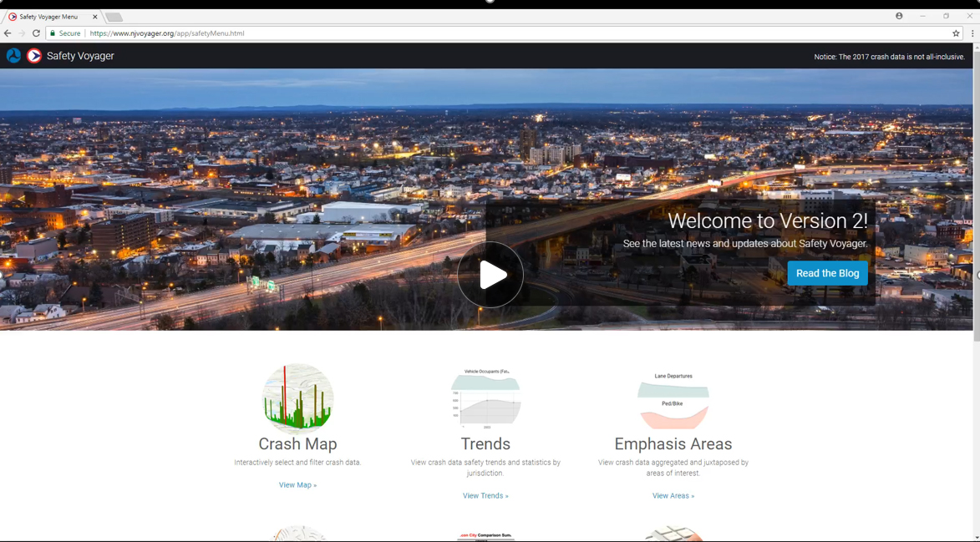This screenshot has width=980, height=542.
Task: Reload the page with refresh icon
Action: click(36, 33)
